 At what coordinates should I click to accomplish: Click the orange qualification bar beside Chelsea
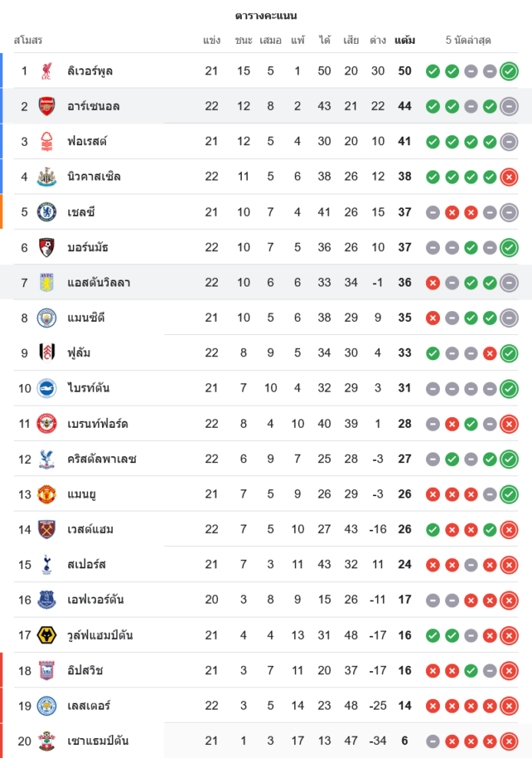coord(2,212)
